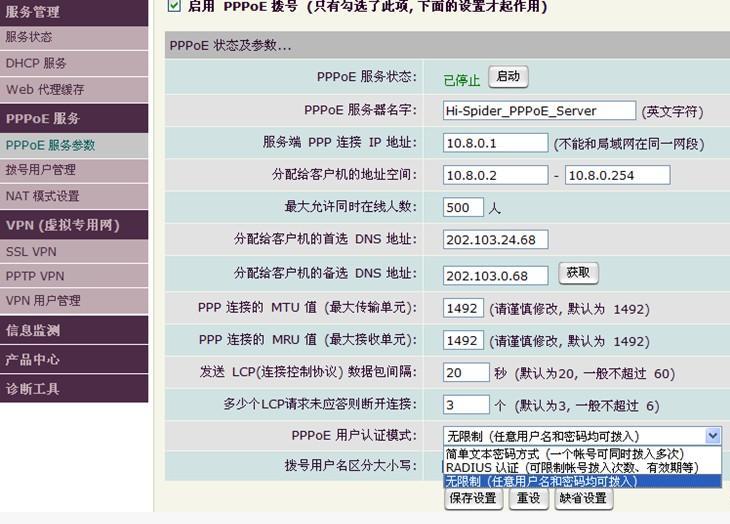Click the address range end field 10.8.0.254
The image size is (730, 524).
[617, 175]
